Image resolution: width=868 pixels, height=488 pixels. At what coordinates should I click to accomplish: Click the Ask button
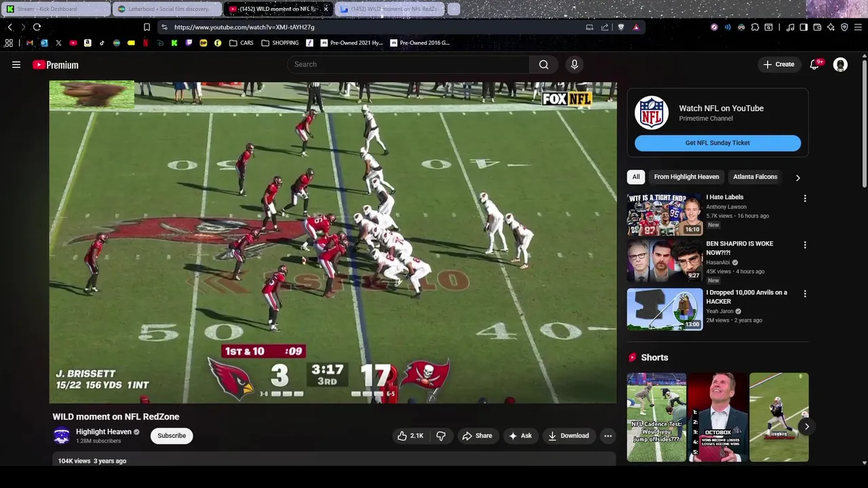[520, 436]
